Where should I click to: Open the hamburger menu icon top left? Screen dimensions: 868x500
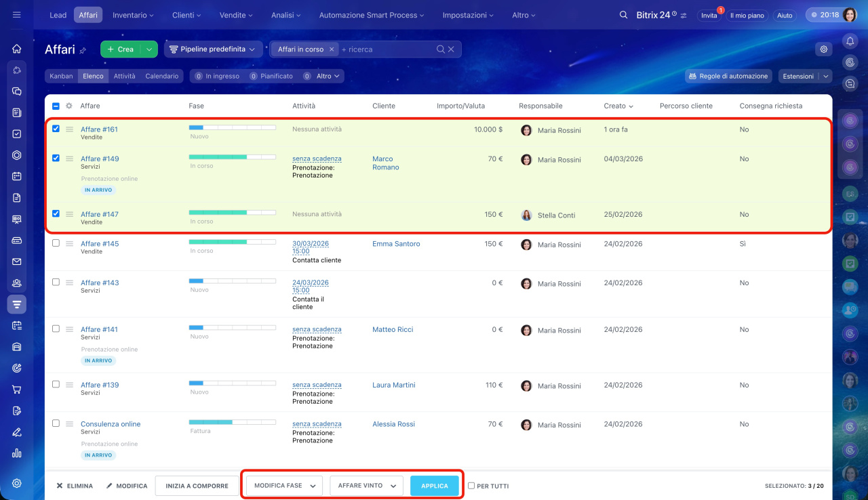[x=17, y=15]
